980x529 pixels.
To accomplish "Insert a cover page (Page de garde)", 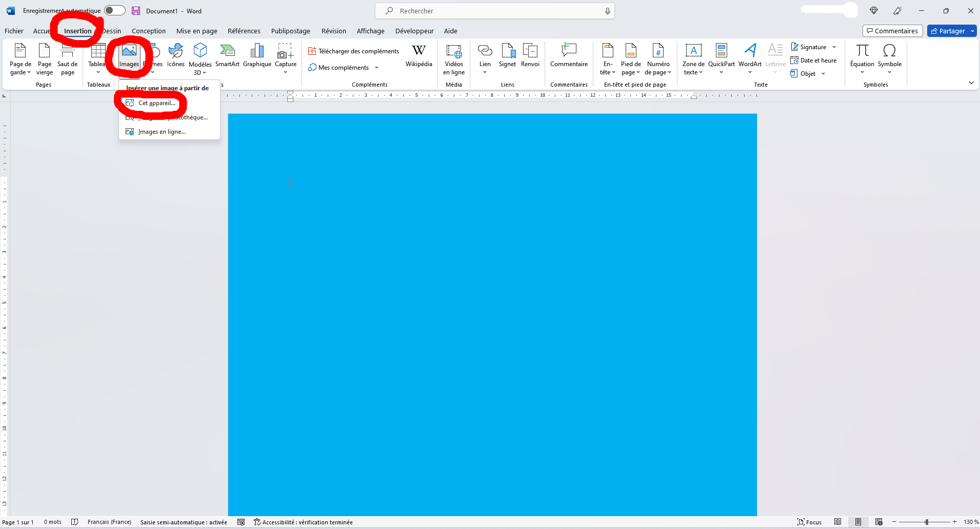I will 20,59.
